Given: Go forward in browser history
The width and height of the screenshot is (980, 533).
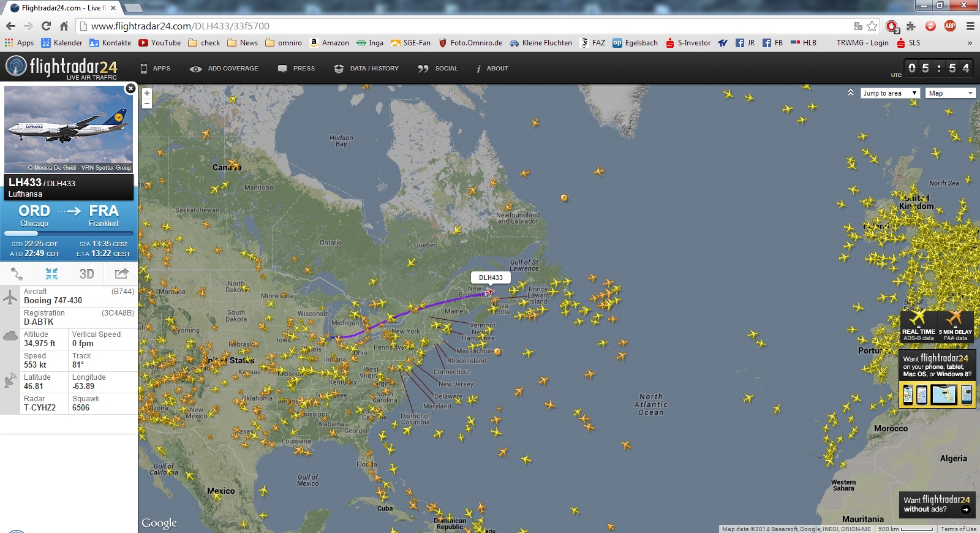Looking at the screenshot, I should 28,26.
